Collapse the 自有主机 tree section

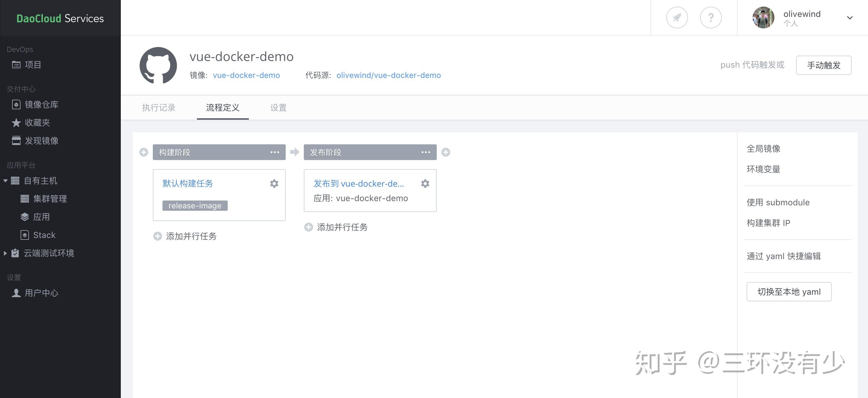[x=5, y=181]
